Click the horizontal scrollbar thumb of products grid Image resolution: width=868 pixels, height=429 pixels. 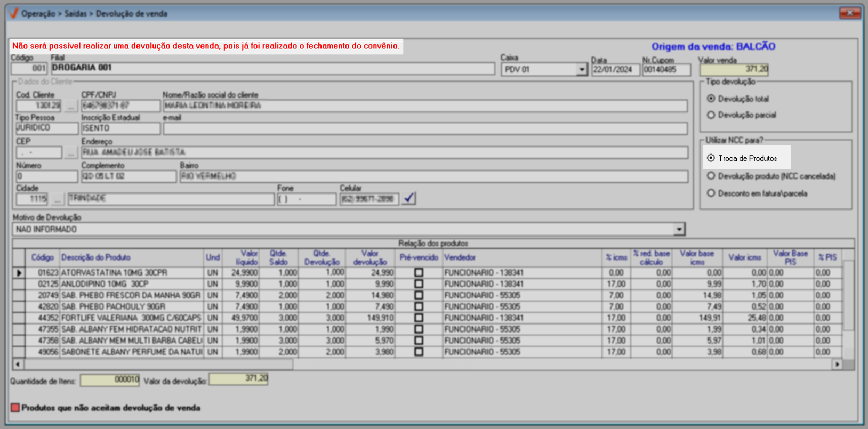click(x=158, y=365)
